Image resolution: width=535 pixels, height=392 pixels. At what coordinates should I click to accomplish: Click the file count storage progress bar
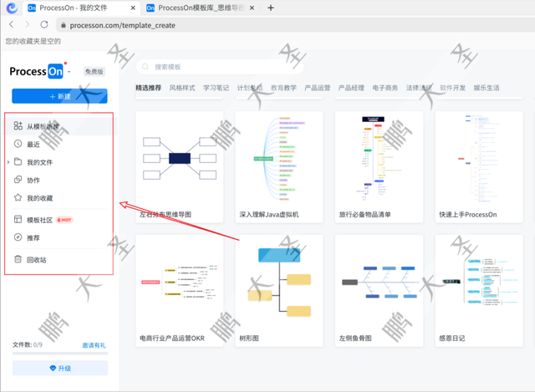(60, 353)
